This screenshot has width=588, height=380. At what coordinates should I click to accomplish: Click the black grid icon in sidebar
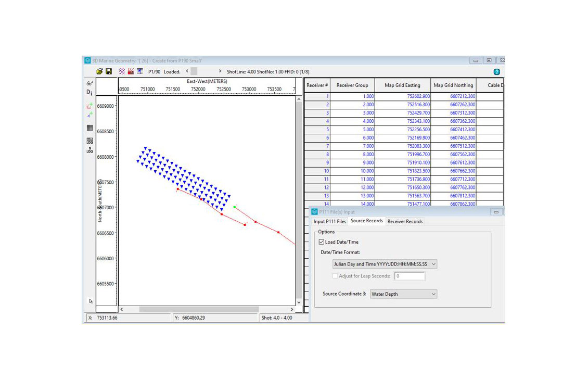[x=90, y=128]
